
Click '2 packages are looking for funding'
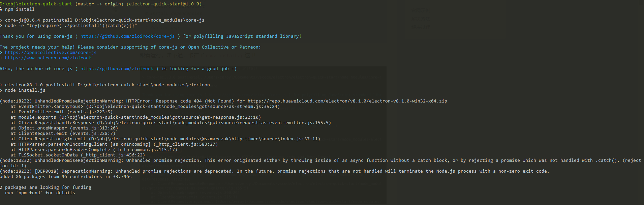coord(45,187)
